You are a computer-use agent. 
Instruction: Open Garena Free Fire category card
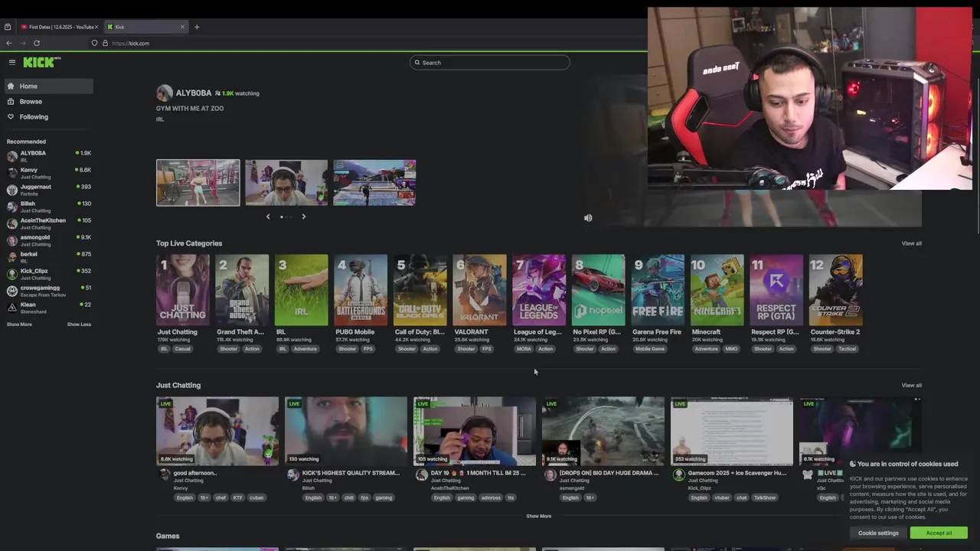(x=658, y=290)
